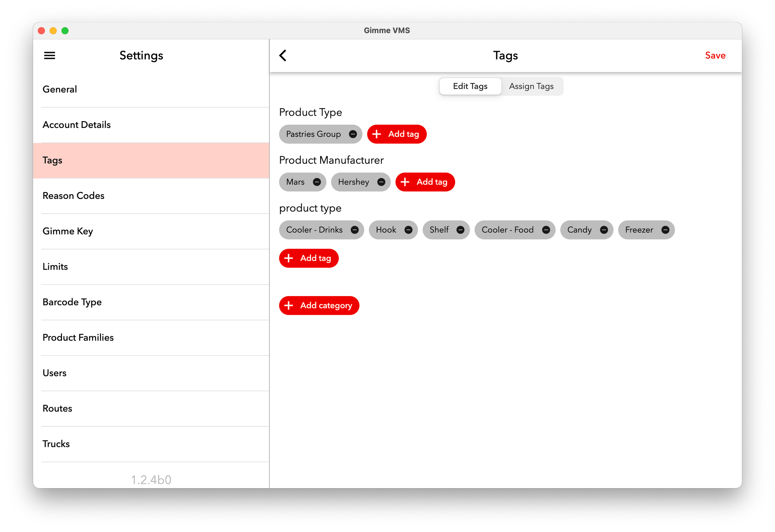The width and height of the screenshot is (775, 532).
Task: Delete the Hershey tag via minus icon
Action: (381, 182)
